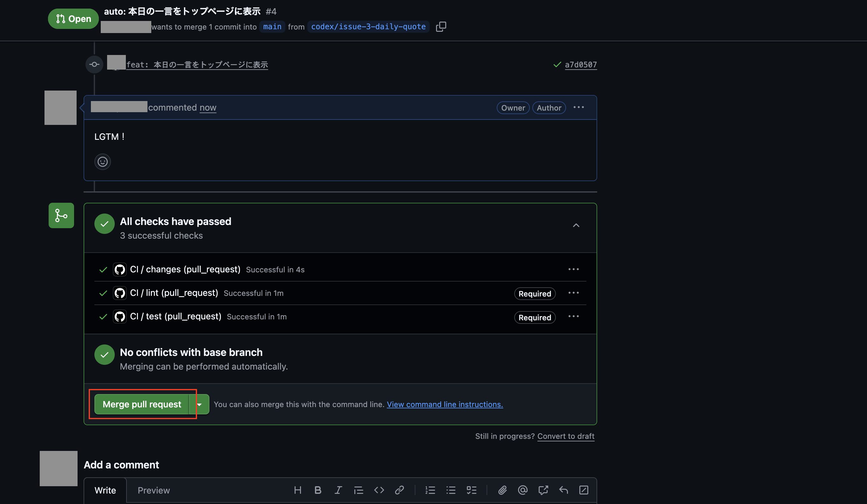Screen dimensions: 867x504
Task: Insert code snippet using toolbar icon
Action: coord(379,490)
